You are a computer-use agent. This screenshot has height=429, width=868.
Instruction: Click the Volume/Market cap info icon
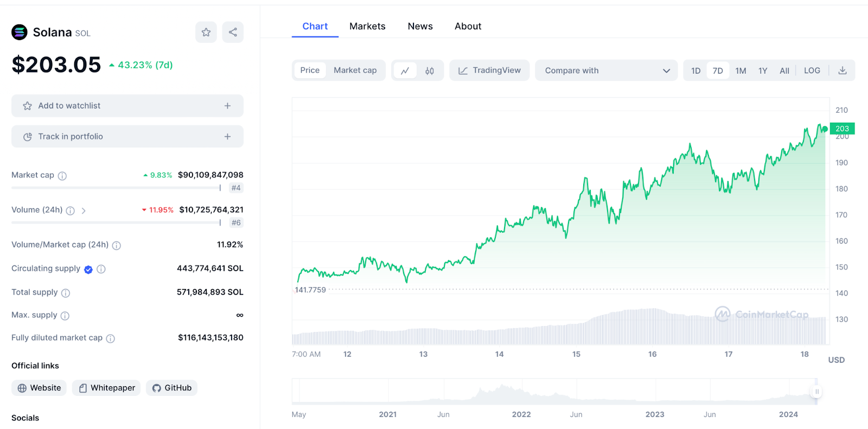point(116,245)
